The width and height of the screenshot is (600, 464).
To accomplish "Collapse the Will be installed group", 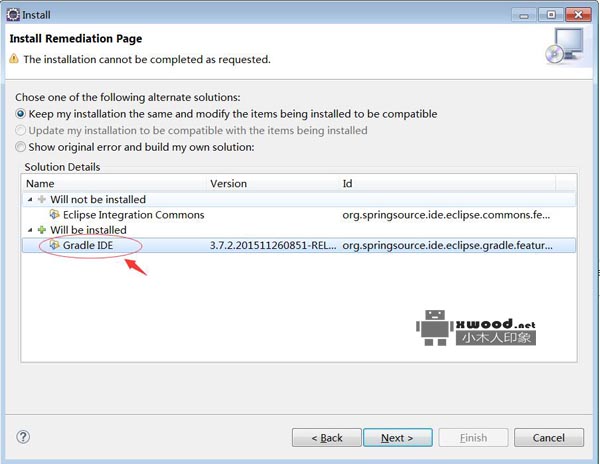I will (30, 230).
